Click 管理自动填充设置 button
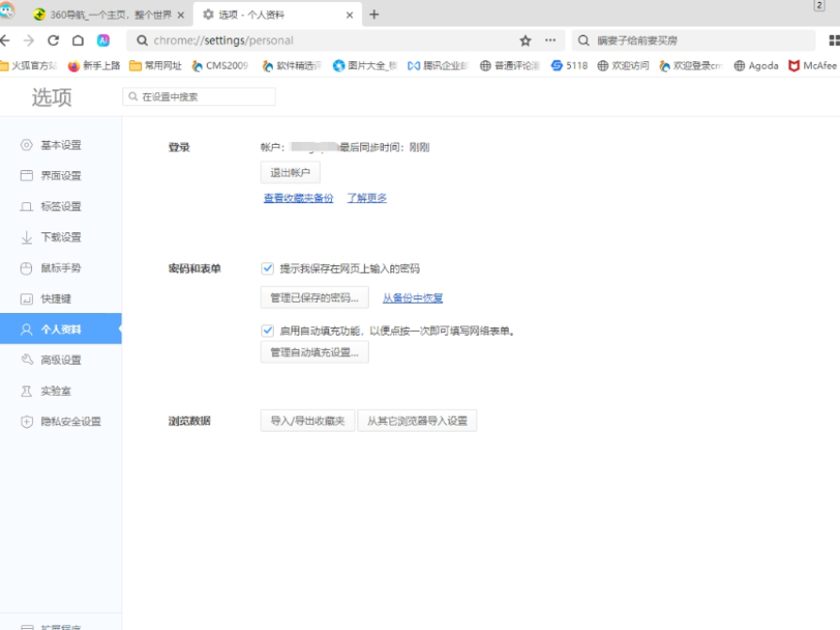 click(x=314, y=352)
